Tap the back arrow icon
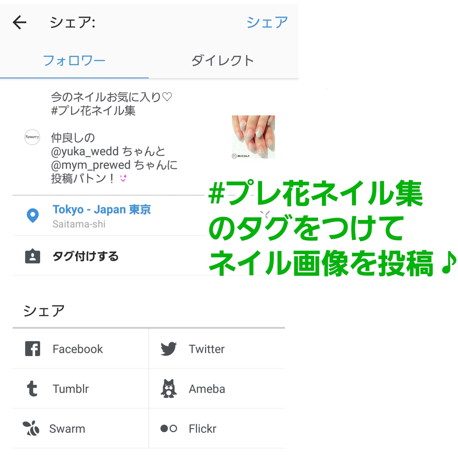The width and height of the screenshot is (458, 476). pos(19,23)
